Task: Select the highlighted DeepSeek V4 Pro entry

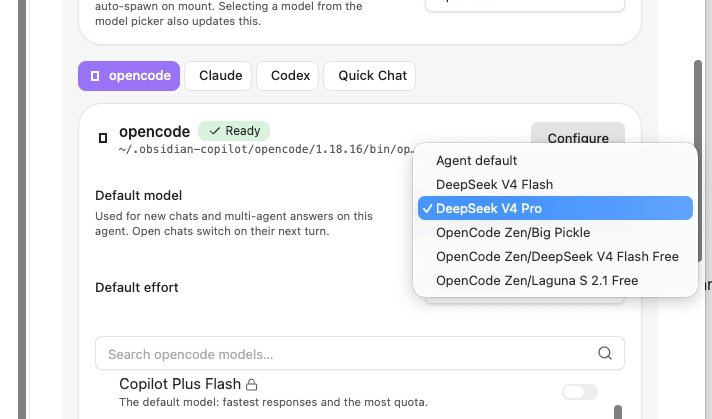Action: 555,208
